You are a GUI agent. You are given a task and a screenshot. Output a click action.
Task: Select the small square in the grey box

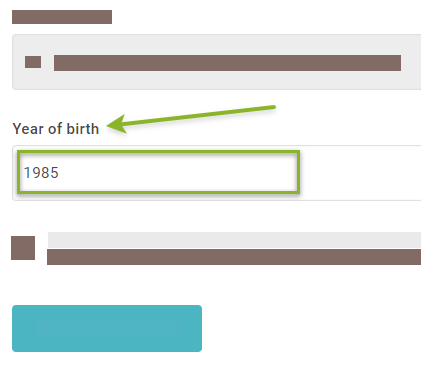pyautogui.click(x=33, y=62)
